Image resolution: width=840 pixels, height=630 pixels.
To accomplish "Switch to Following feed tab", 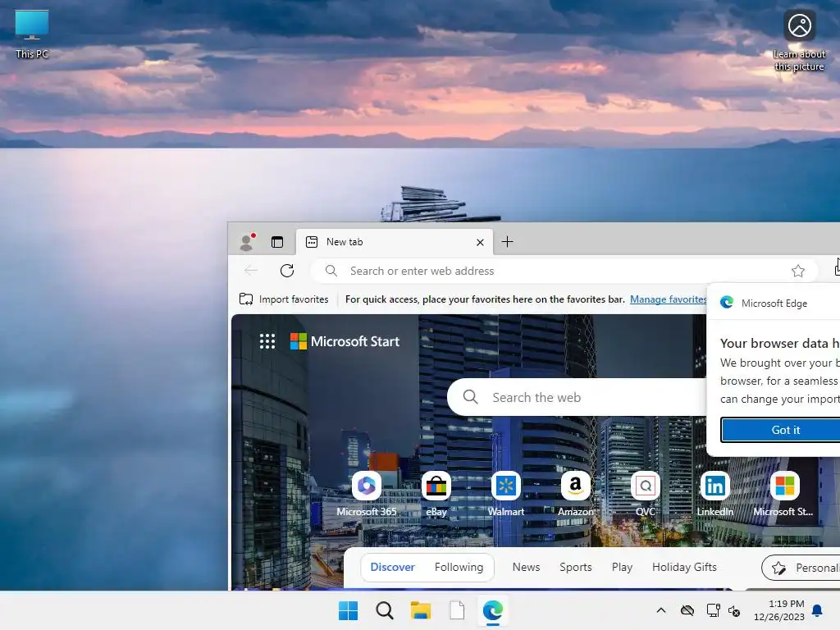I will (x=459, y=567).
